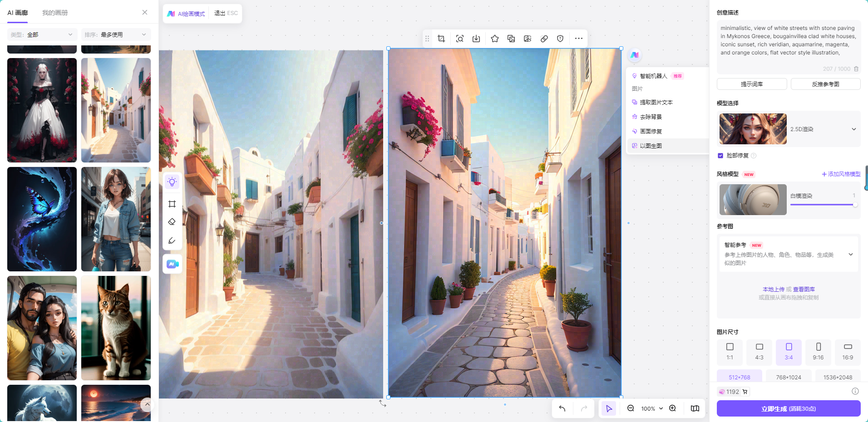Select the 1:1 aspect ratio
Screen dimensions: 868x422
[730, 352]
